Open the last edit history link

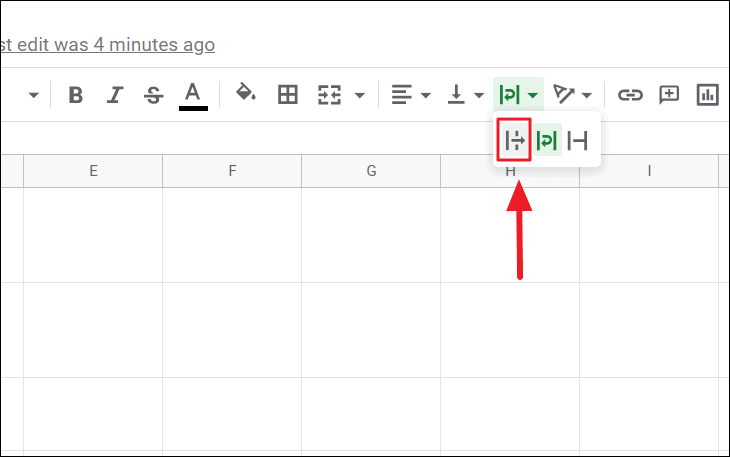(107, 45)
